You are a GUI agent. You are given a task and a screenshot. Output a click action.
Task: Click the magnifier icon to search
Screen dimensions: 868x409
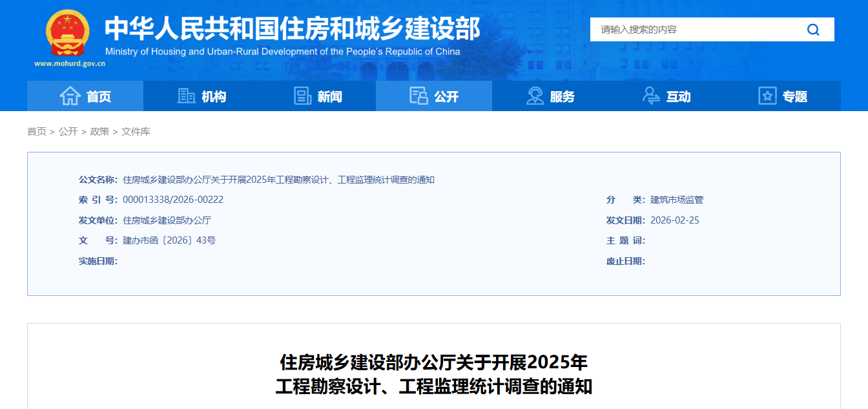[812, 29]
